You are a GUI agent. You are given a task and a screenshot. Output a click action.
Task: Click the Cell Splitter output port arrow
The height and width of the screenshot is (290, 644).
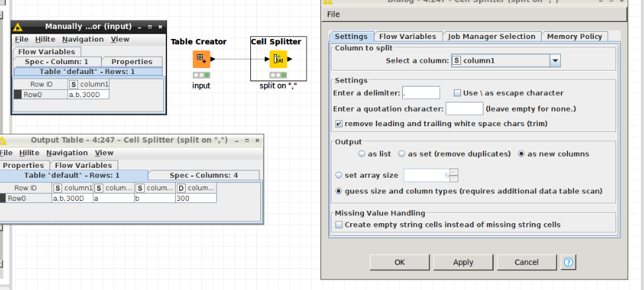(289, 59)
